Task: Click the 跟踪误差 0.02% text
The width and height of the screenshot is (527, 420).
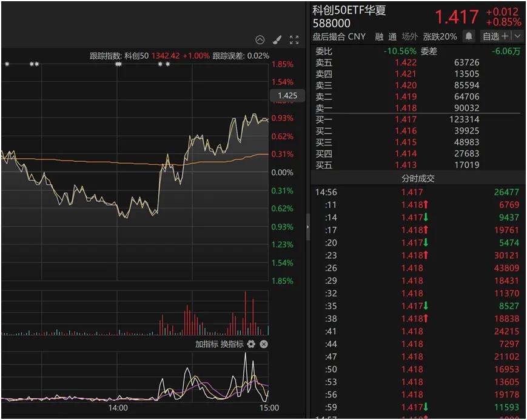Action: pos(241,56)
